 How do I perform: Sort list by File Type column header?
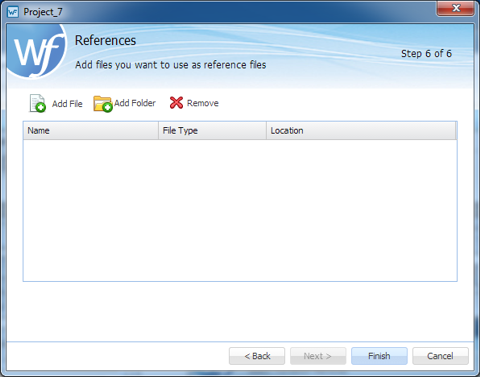(212, 131)
